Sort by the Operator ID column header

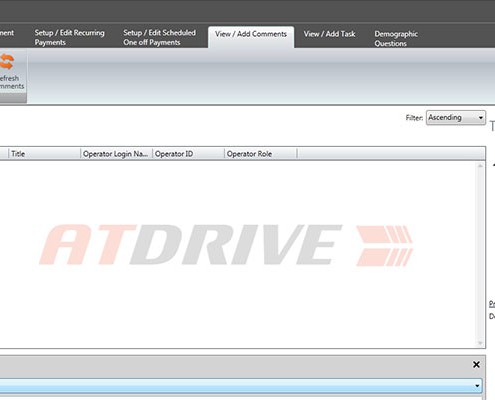(x=188, y=154)
